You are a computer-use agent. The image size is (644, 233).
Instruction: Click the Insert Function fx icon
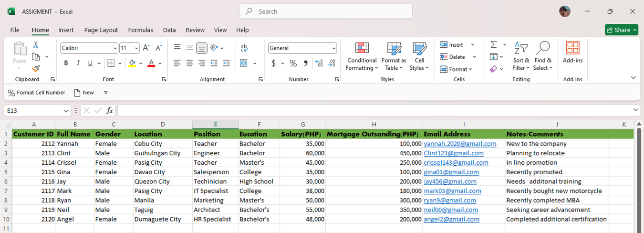click(x=109, y=111)
